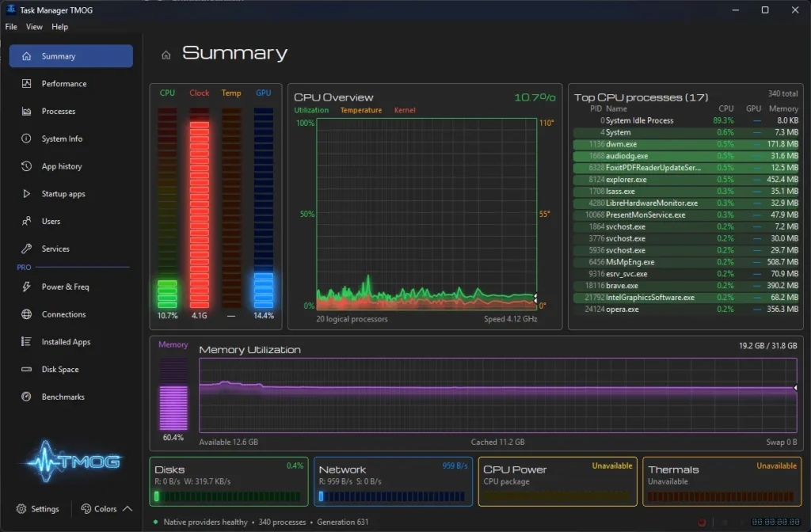Image resolution: width=811 pixels, height=532 pixels.
Task: Click the Installed Apps list icon
Action: (26, 342)
